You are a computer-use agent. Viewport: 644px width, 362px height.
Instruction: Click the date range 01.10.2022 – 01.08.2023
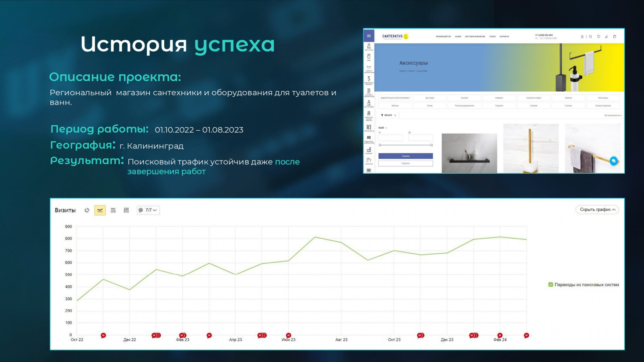[x=199, y=130]
